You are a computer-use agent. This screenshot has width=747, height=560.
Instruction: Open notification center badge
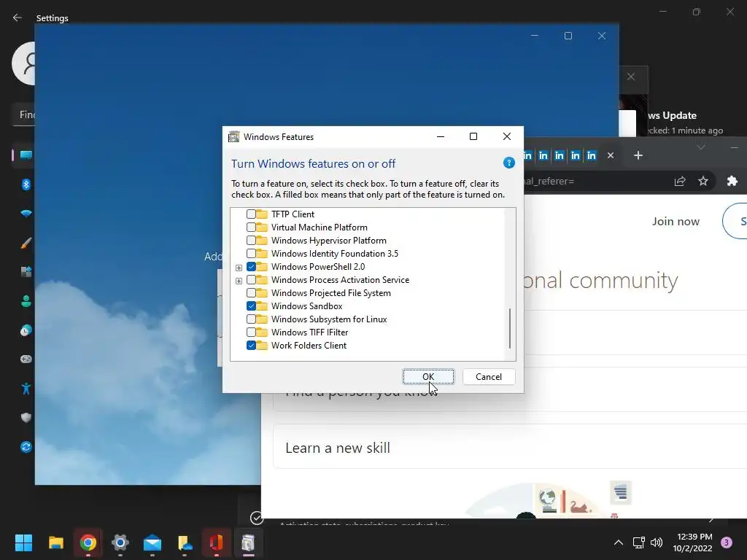coord(727,542)
